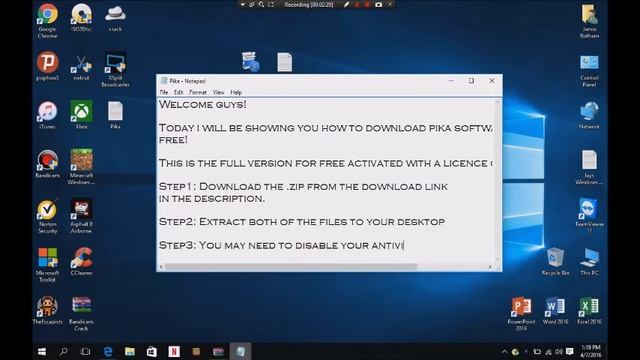Image resolution: width=640 pixels, height=360 pixels.
Task: Open the Bandicam desktop shortcut
Action: coord(47,164)
